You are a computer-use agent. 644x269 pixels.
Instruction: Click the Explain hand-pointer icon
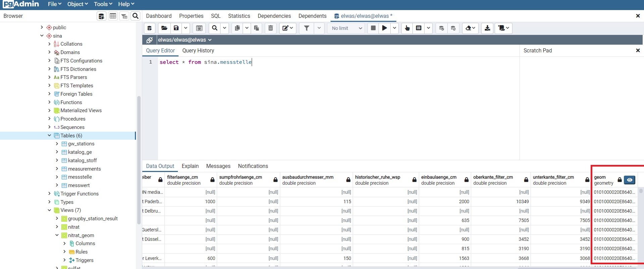click(407, 28)
